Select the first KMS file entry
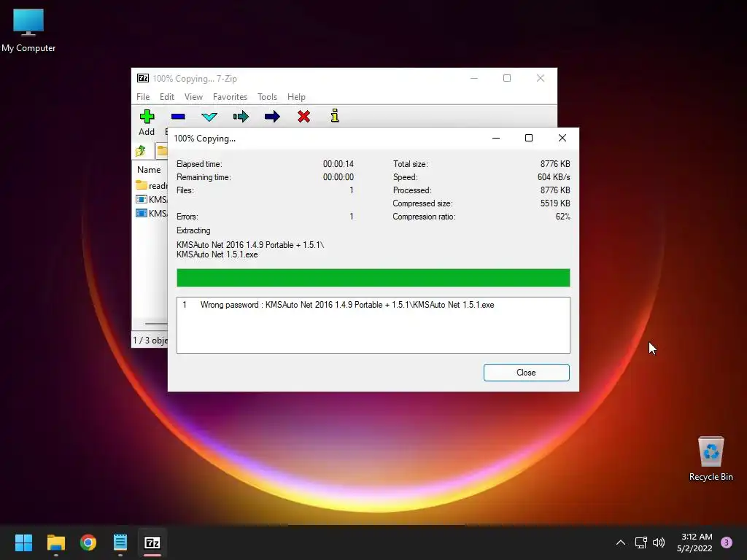 (x=152, y=200)
